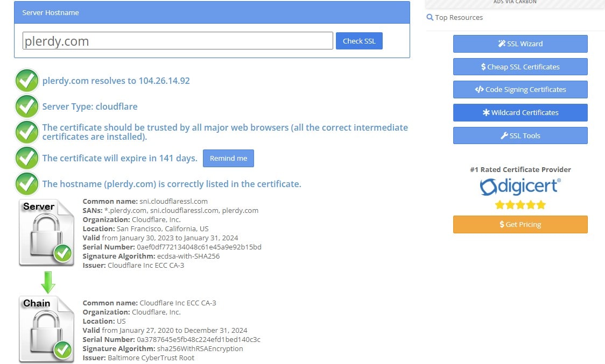
Task: Select the Wildcard Certificates button
Action: click(x=520, y=112)
